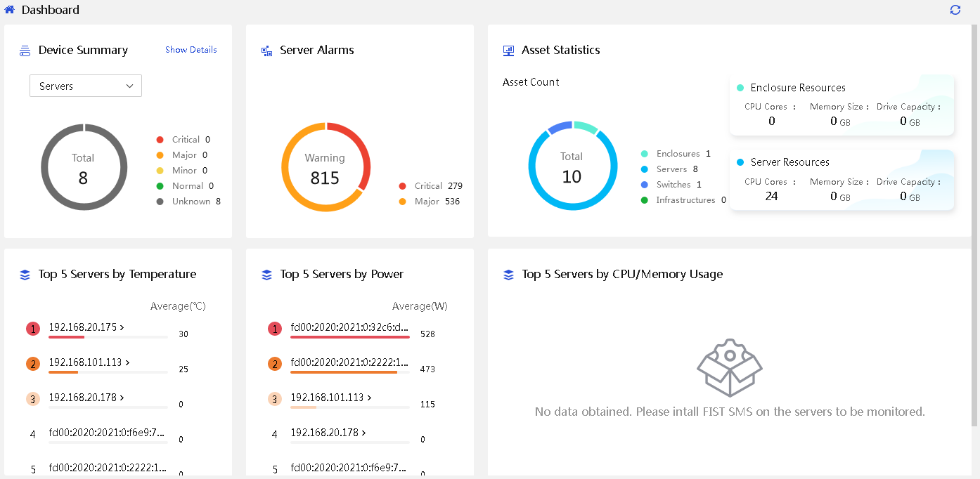Click the CPU Cores value 24
This screenshot has width=980, height=479.
click(x=771, y=196)
